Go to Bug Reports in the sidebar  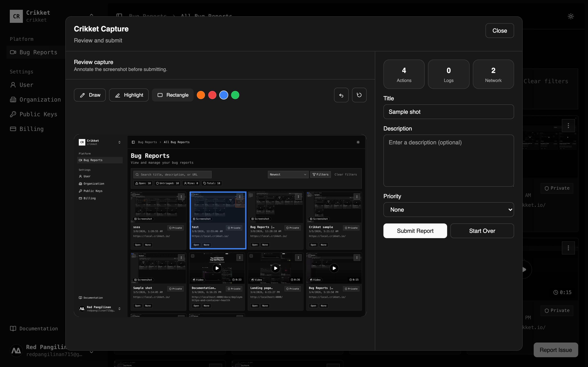[x=38, y=52]
